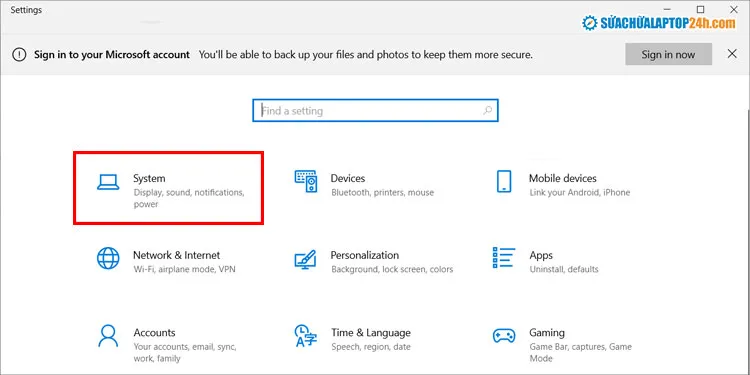Click 'Bluetooth, printers, mouse' description
This screenshot has width=750, height=375.
pyautogui.click(x=383, y=193)
